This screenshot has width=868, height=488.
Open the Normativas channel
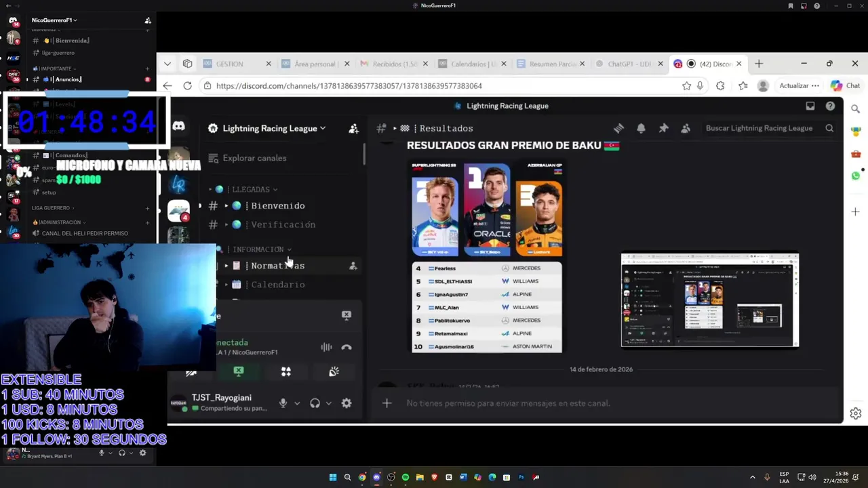(x=278, y=266)
